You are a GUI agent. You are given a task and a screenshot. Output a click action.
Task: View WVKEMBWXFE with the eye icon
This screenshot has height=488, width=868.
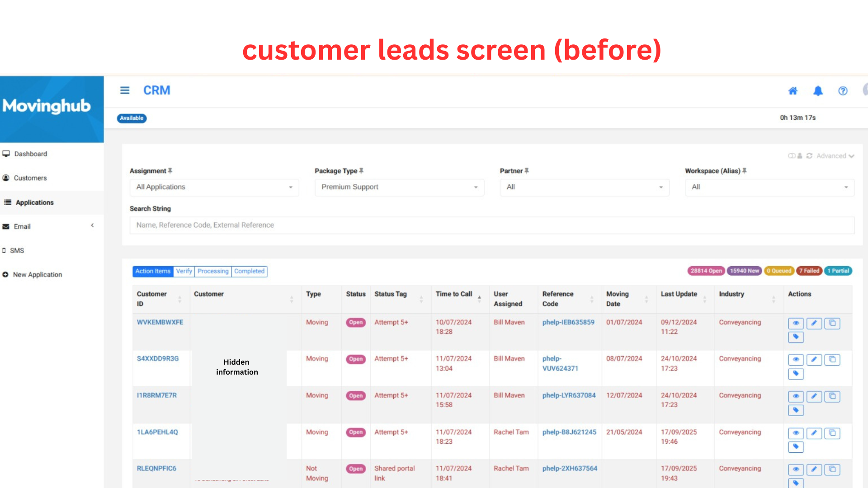click(796, 323)
